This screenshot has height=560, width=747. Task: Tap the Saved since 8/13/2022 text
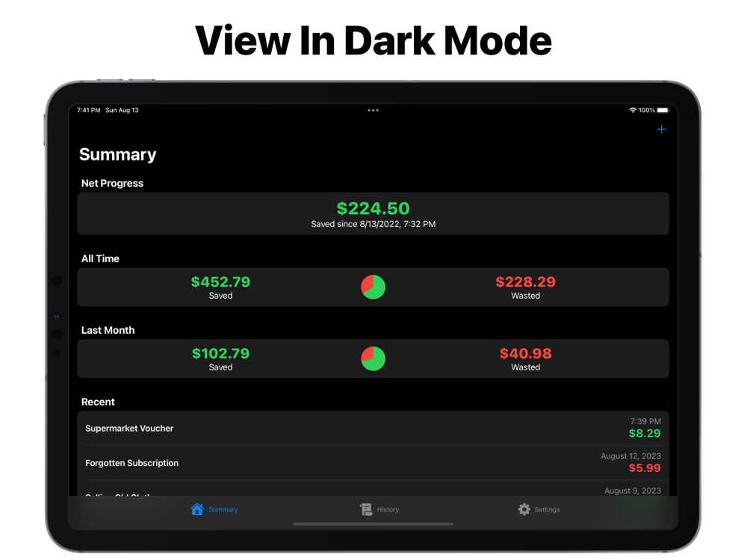click(373, 224)
